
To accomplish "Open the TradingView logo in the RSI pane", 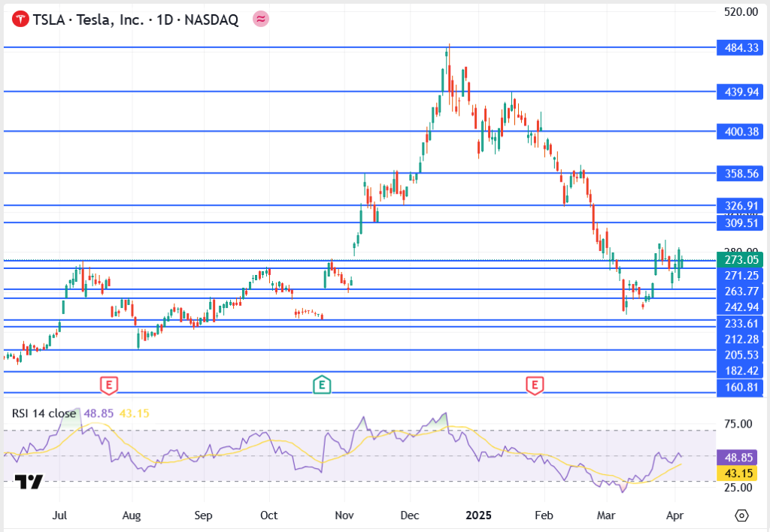I will 28,482.
